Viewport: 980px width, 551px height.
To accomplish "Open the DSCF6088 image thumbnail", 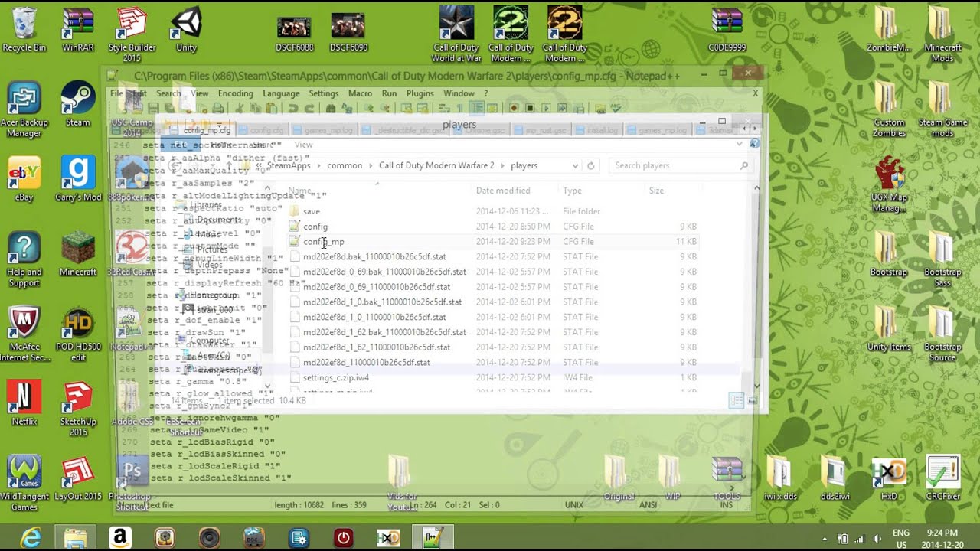I will [x=295, y=33].
